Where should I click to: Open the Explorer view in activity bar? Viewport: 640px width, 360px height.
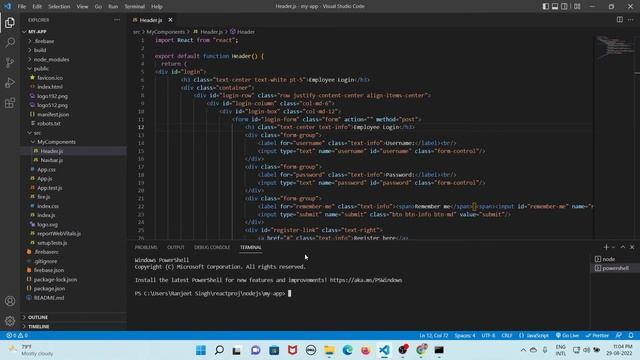10,22
